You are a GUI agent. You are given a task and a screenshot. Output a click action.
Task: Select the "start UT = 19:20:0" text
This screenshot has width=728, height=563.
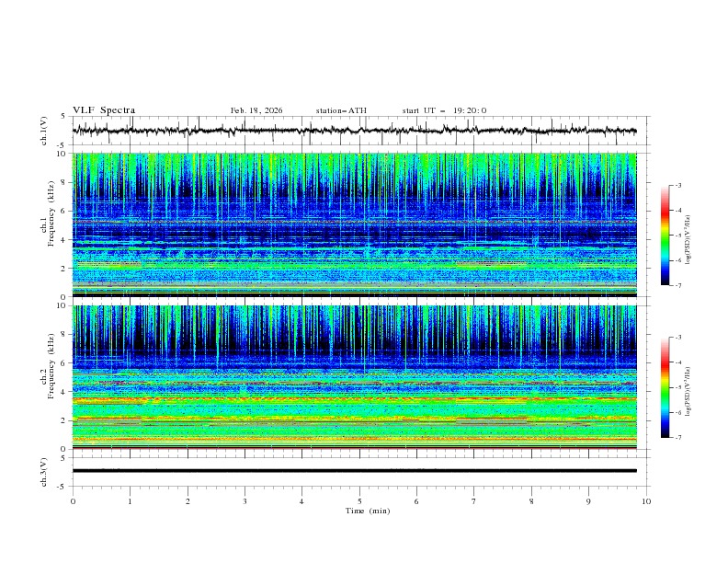pos(444,110)
